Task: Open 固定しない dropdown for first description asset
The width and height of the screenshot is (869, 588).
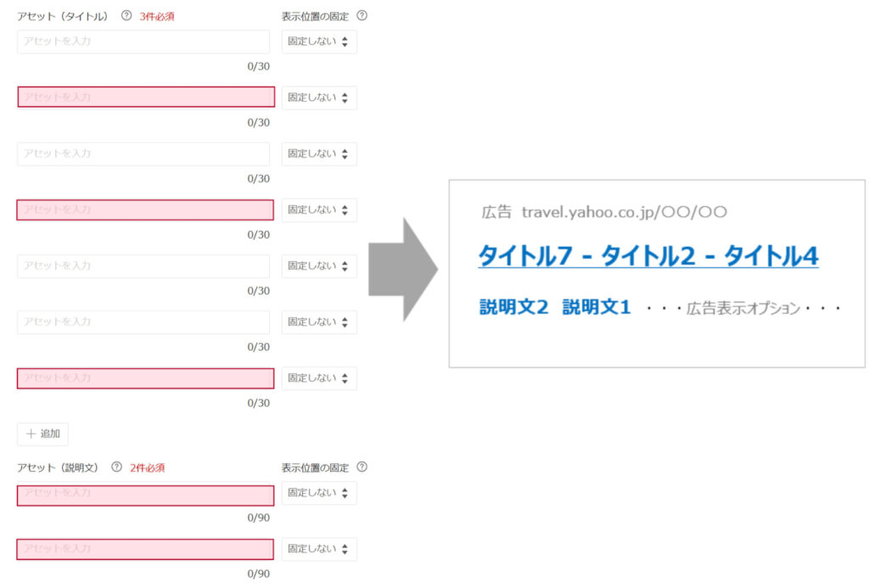Action: [x=319, y=493]
